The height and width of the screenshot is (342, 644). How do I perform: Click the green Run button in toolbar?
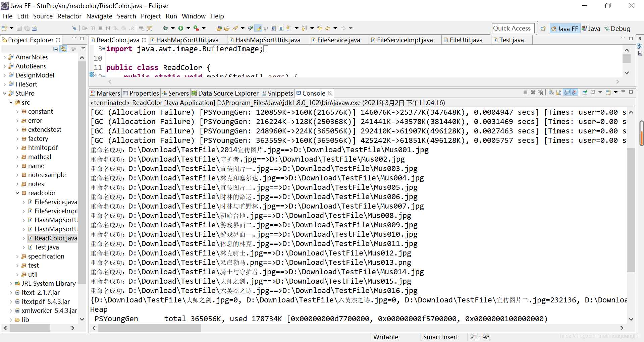181,28
